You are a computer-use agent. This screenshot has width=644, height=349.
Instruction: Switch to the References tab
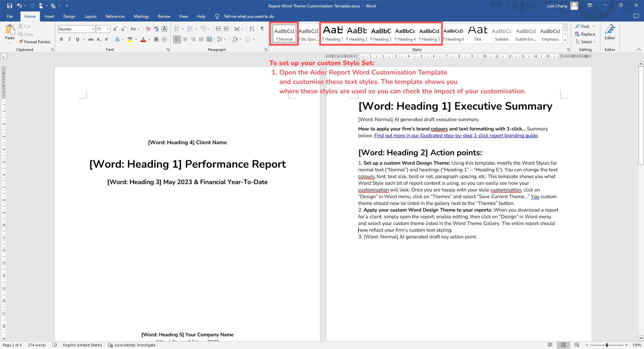115,16
